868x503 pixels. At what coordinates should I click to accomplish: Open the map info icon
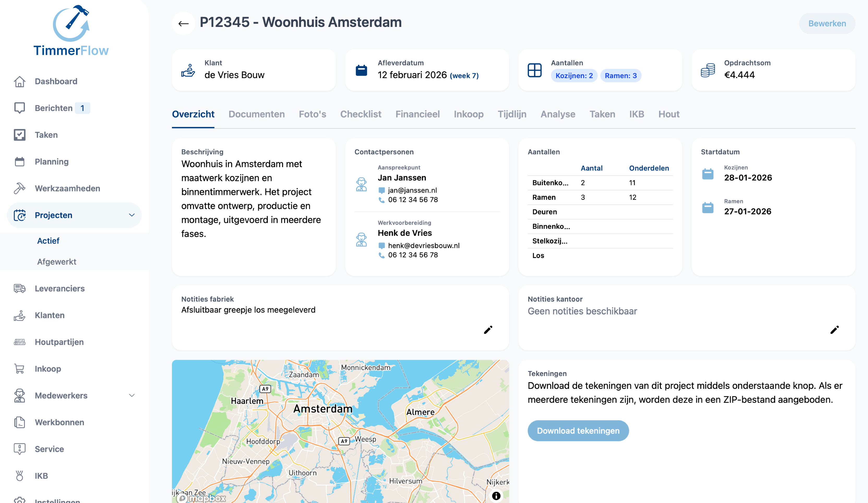click(x=496, y=495)
